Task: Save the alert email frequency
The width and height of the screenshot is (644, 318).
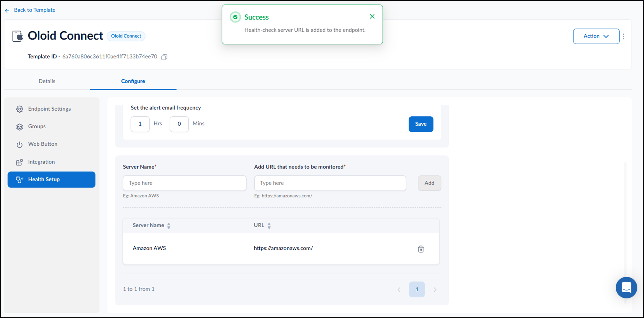Action: (x=421, y=124)
